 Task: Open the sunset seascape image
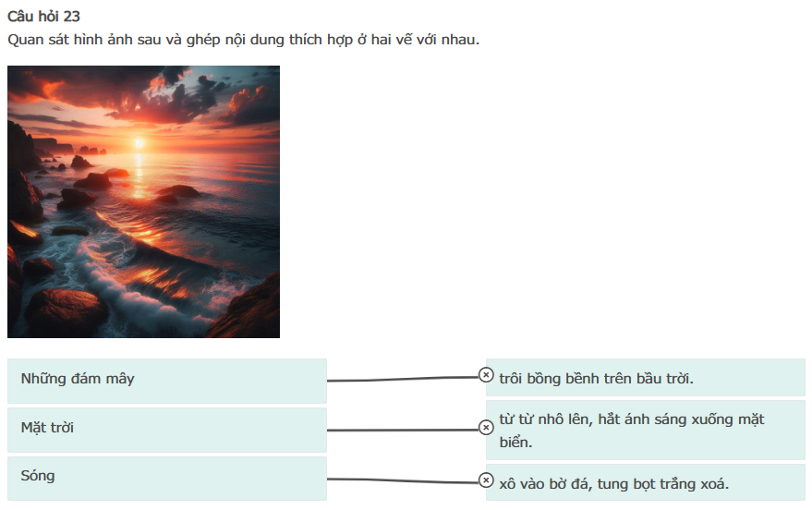pyautogui.click(x=143, y=201)
